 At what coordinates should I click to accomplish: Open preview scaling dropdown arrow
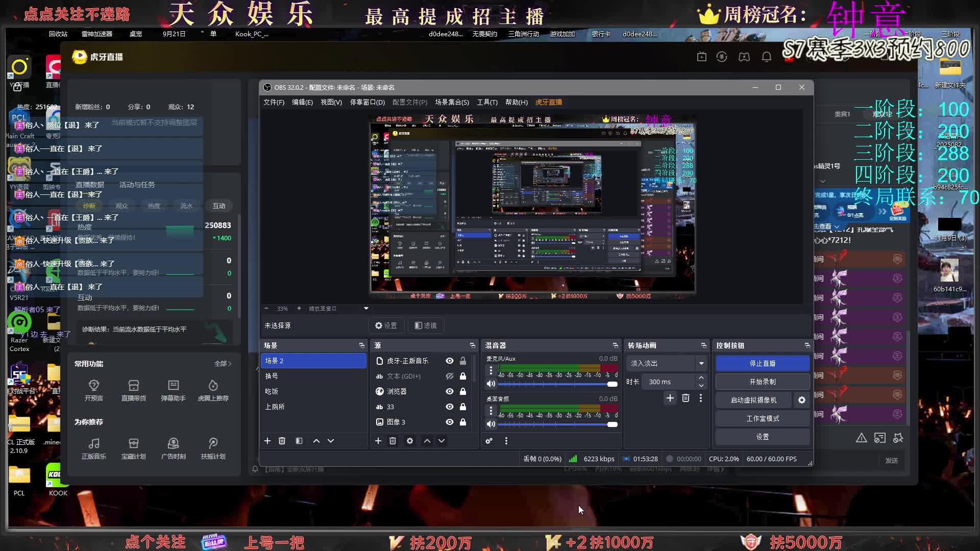click(366, 308)
